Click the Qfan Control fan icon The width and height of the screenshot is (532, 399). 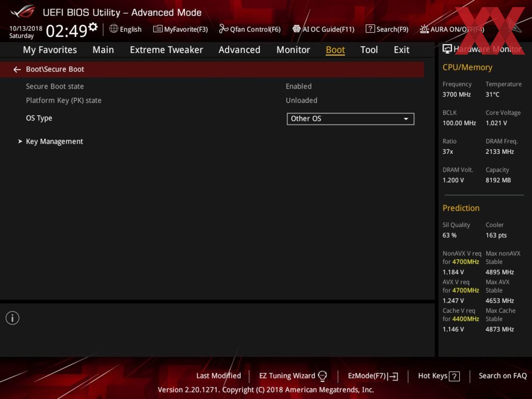click(x=223, y=29)
